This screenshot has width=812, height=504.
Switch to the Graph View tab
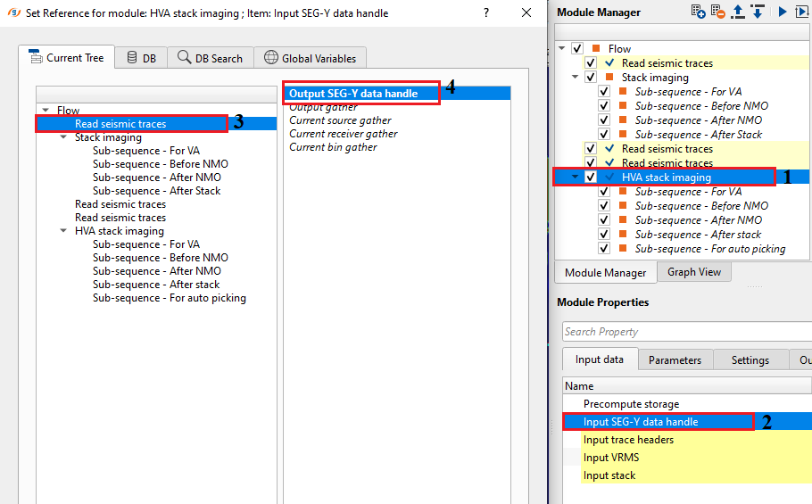tap(694, 272)
